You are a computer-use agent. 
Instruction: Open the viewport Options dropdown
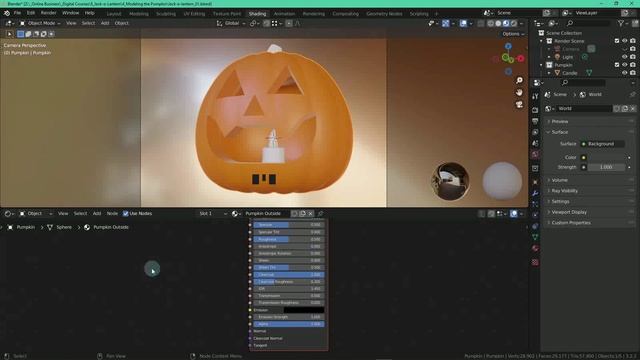(x=513, y=34)
